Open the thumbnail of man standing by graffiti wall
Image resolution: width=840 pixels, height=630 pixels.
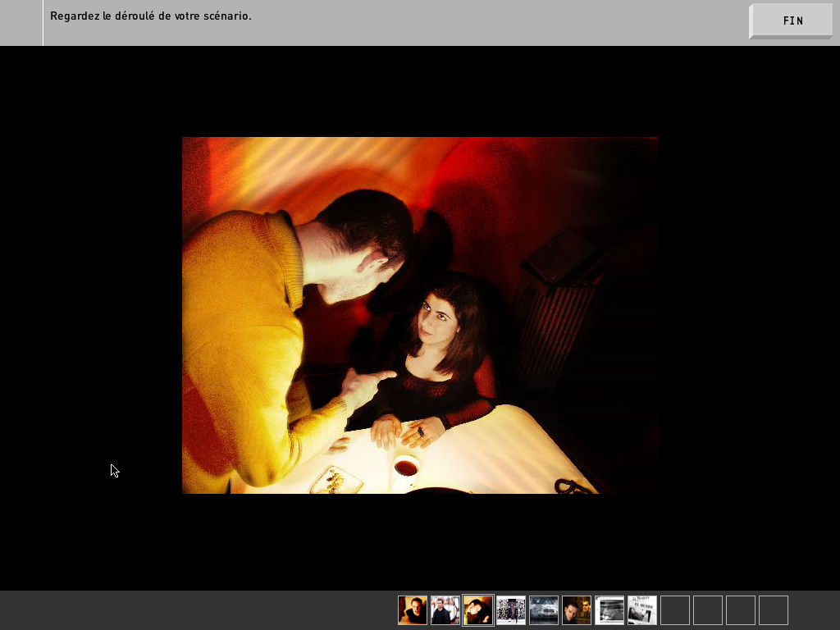coord(445,610)
